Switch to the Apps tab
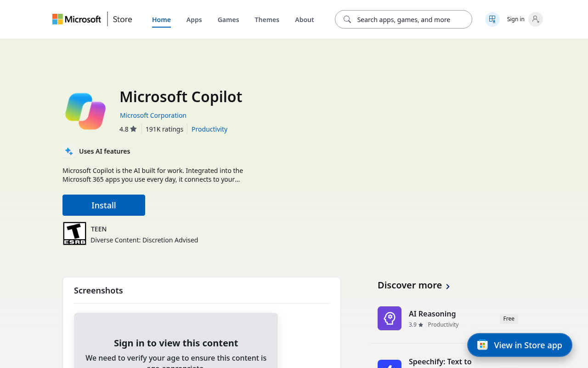Screen dimensions: 588x368 pyautogui.click(x=194, y=20)
